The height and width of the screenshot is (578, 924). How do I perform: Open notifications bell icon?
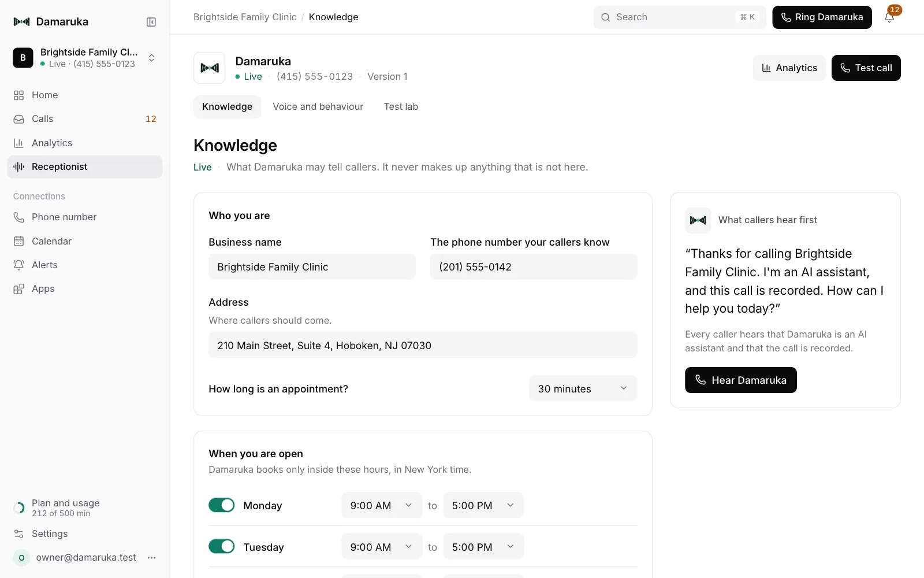(889, 17)
